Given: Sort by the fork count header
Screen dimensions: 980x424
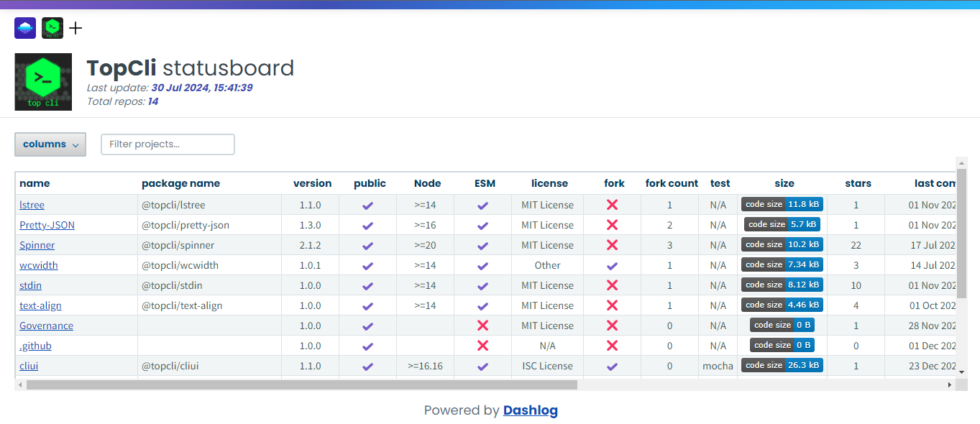Looking at the screenshot, I should pyautogui.click(x=672, y=183).
